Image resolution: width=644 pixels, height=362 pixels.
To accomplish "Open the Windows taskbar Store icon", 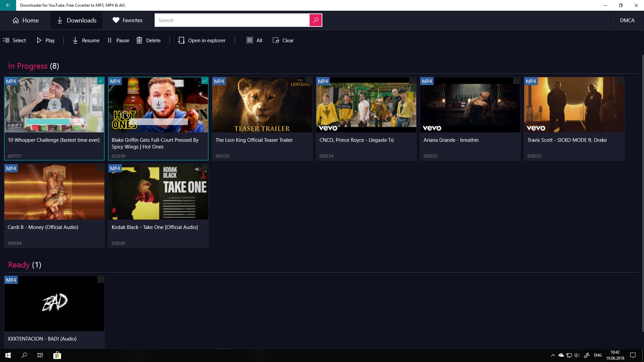I will click(x=57, y=355).
